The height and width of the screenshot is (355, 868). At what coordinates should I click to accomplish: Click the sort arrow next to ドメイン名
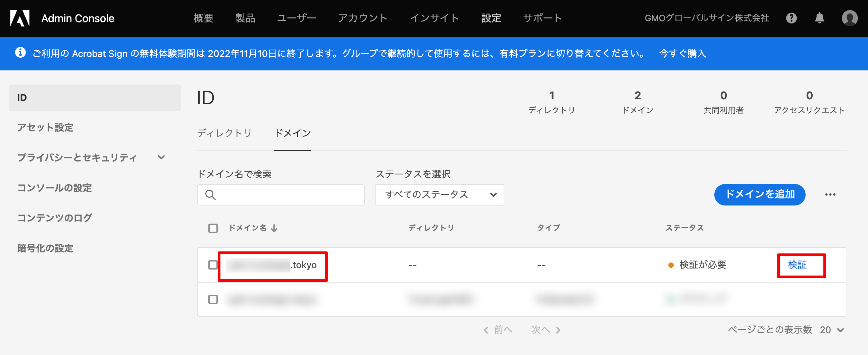pyautogui.click(x=274, y=228)
